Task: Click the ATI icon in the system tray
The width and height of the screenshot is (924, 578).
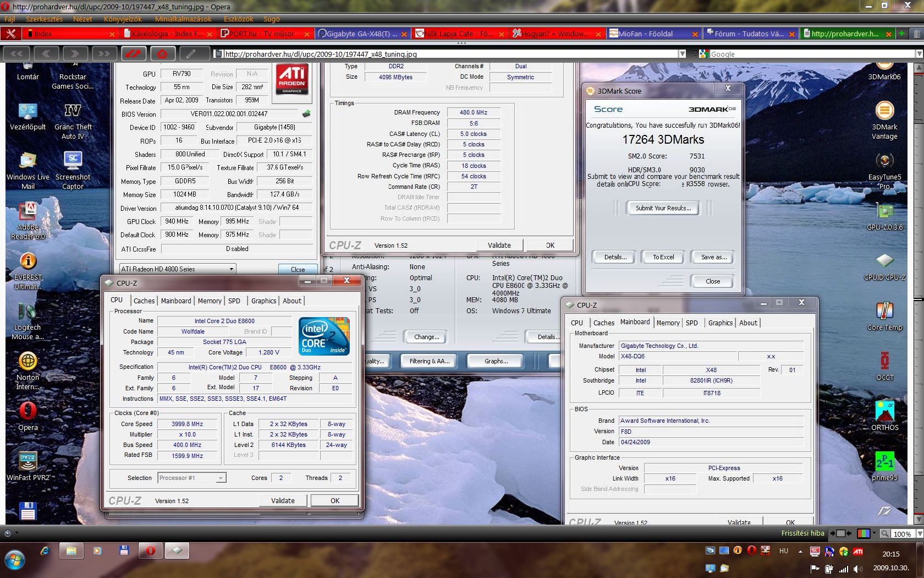Action: [858, 551]
